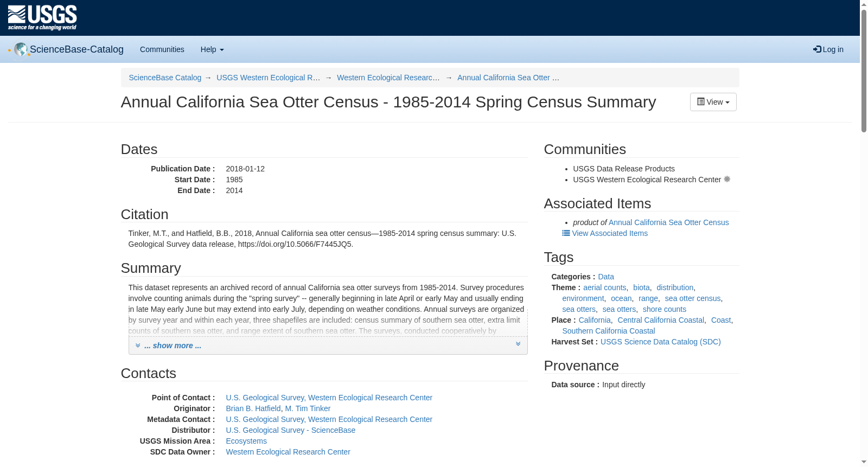Select Central California Coastal place tag
This screenshot has width=868, height=467.
661,320
